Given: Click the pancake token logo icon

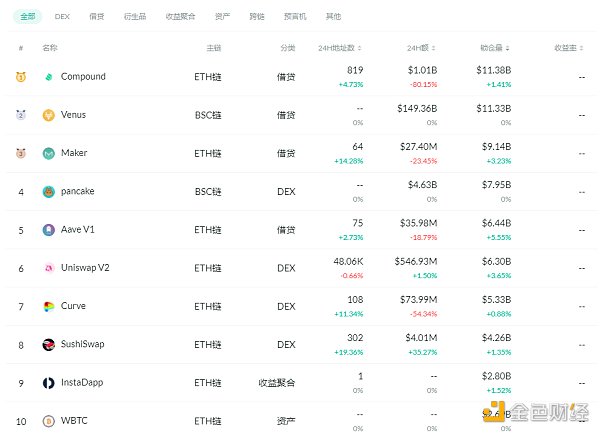Looking at the screenshot, I should 49,192.
